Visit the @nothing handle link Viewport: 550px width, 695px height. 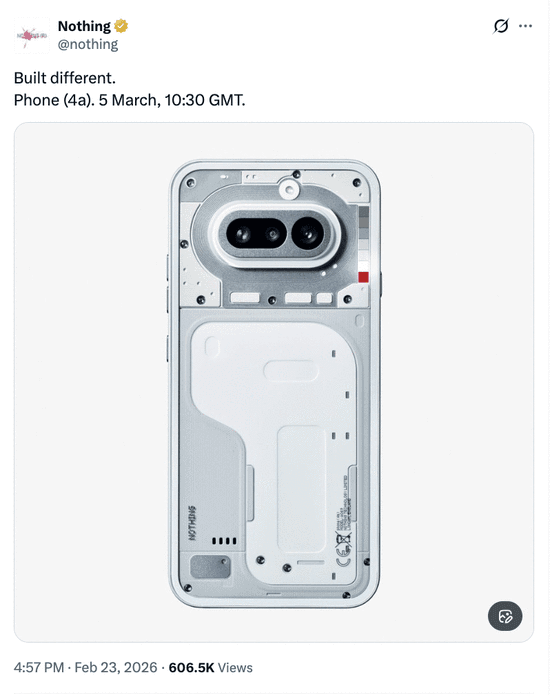click(x=88, y=44)
